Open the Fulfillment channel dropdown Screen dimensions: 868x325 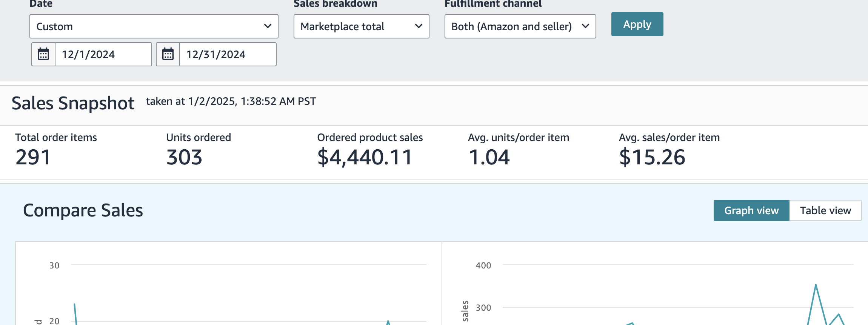[520, 26]
